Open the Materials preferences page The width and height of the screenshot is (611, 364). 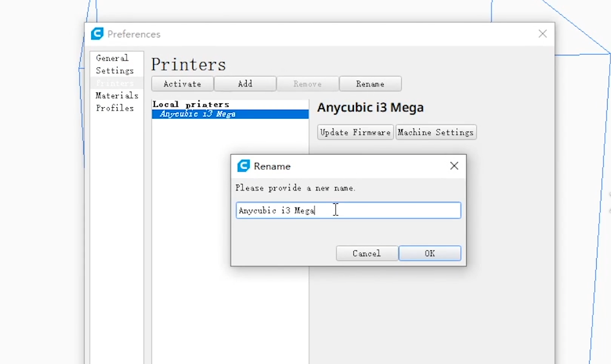[117, 96]
